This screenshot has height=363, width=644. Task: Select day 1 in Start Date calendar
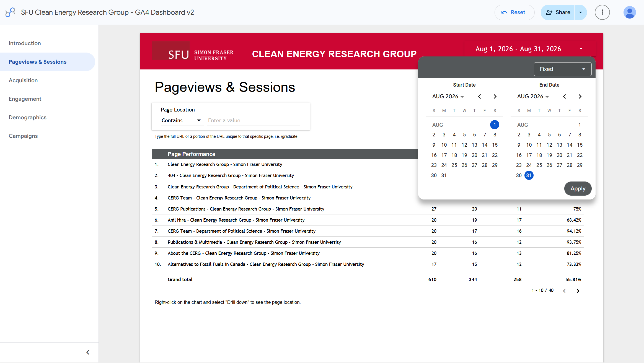click(x=495, y=125)
